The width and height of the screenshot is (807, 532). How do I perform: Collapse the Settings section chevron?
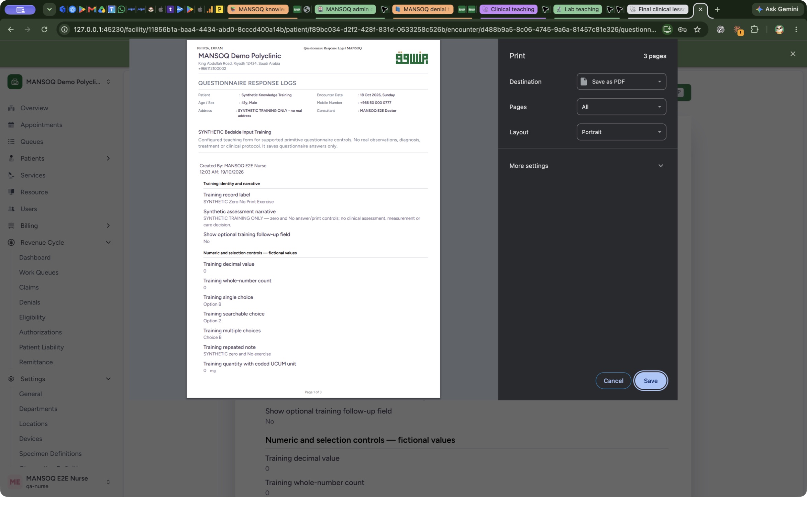tap(108, 379)
